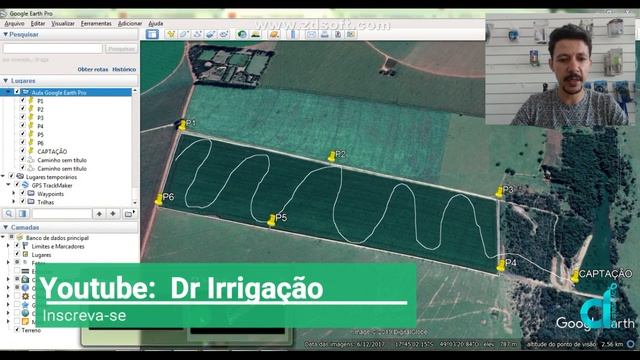Click the Obter rotas link

click(x=93, y=69)
